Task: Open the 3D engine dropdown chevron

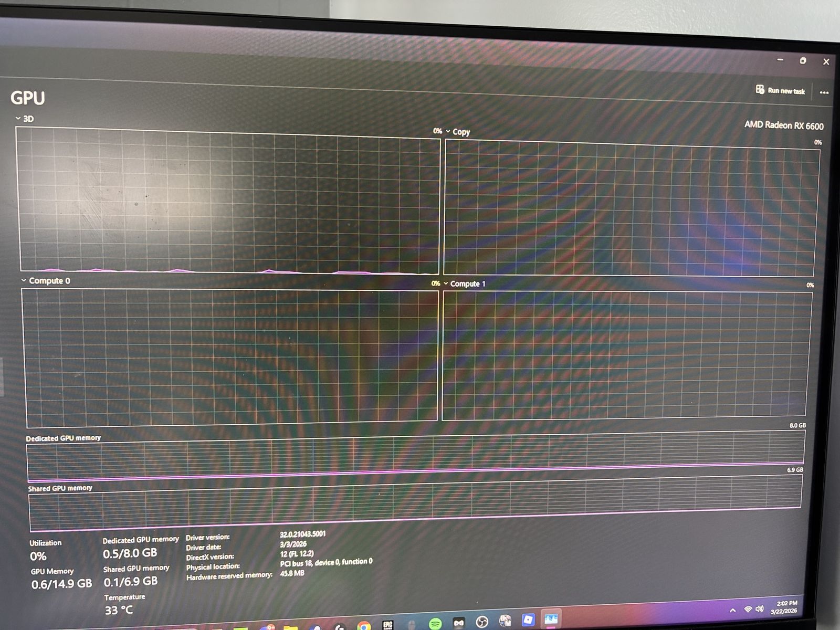Action: 18,119
